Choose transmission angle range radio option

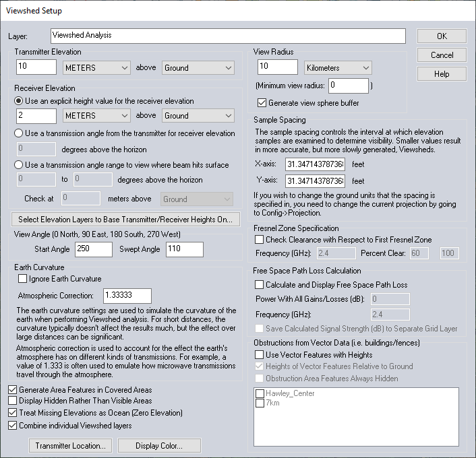20,165
